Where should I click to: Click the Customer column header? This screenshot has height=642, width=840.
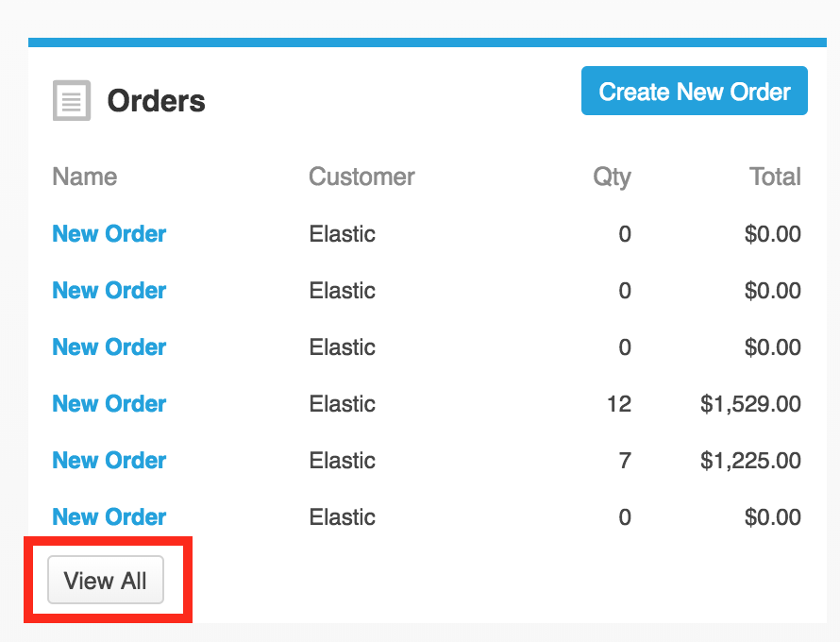click(361, 177)
